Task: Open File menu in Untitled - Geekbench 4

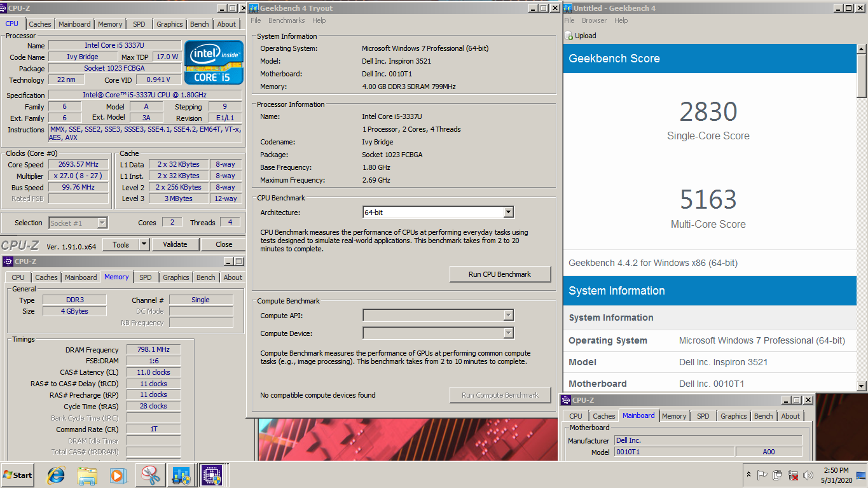Action: click(x=570, y=20)
